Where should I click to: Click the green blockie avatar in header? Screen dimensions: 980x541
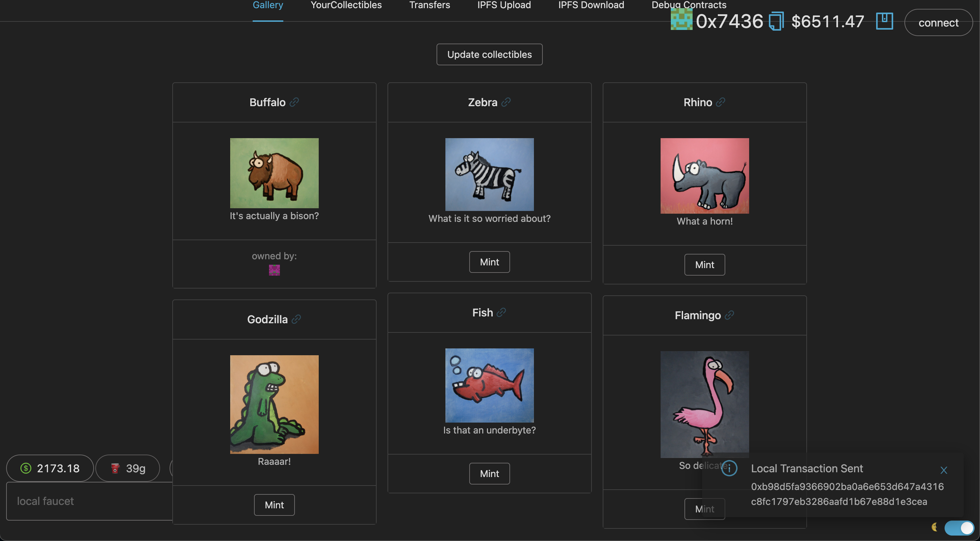pos(681,20)
